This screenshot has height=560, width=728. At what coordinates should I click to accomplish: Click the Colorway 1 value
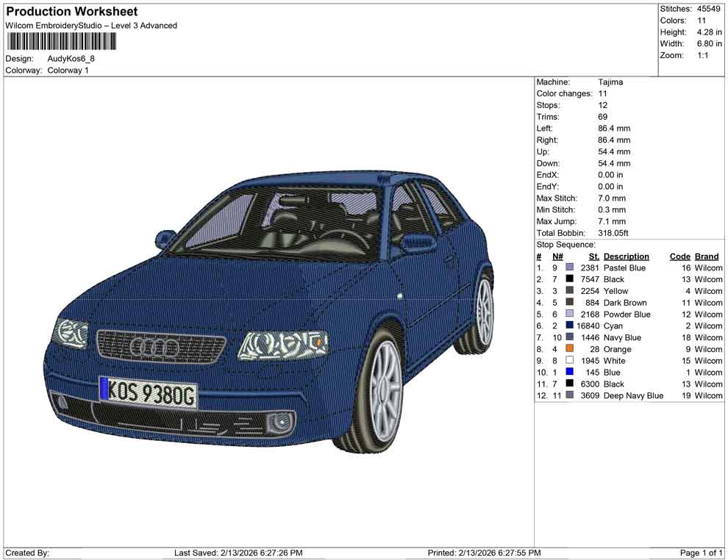pos(68,71)
